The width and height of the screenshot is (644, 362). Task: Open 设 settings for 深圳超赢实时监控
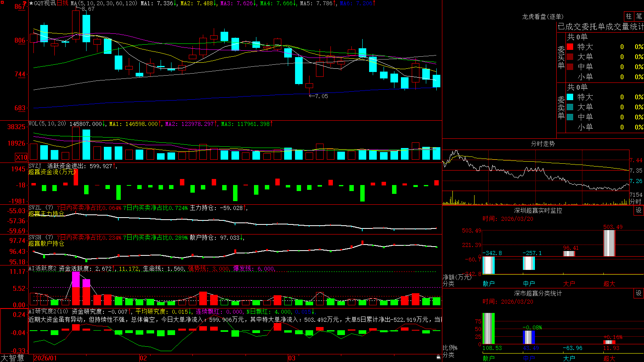click(639, 210)
